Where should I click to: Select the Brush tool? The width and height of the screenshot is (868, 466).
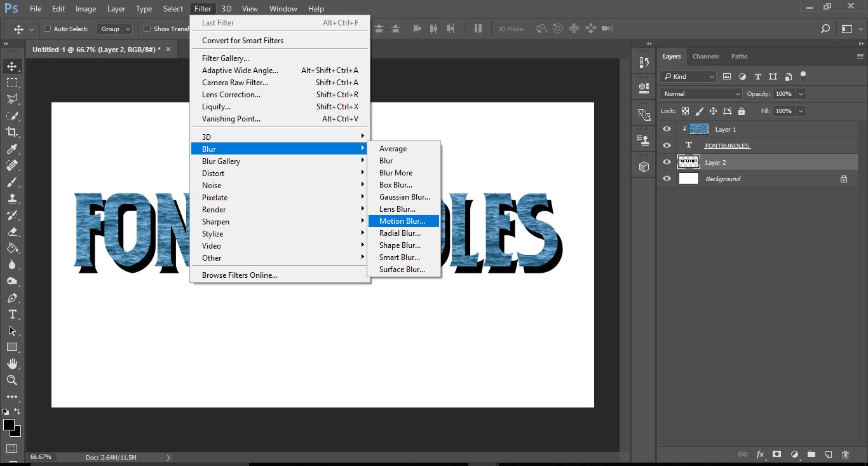12,182
